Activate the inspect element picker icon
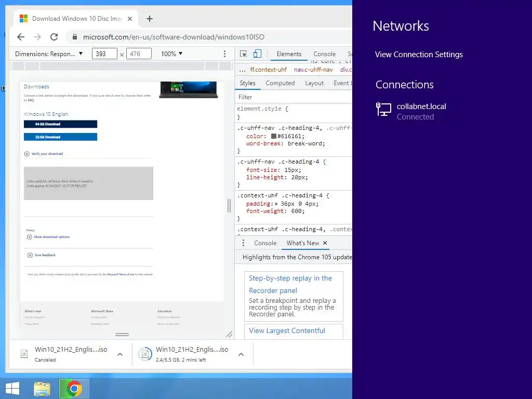Screen dimensions: 532x399 tap(243, 54)
